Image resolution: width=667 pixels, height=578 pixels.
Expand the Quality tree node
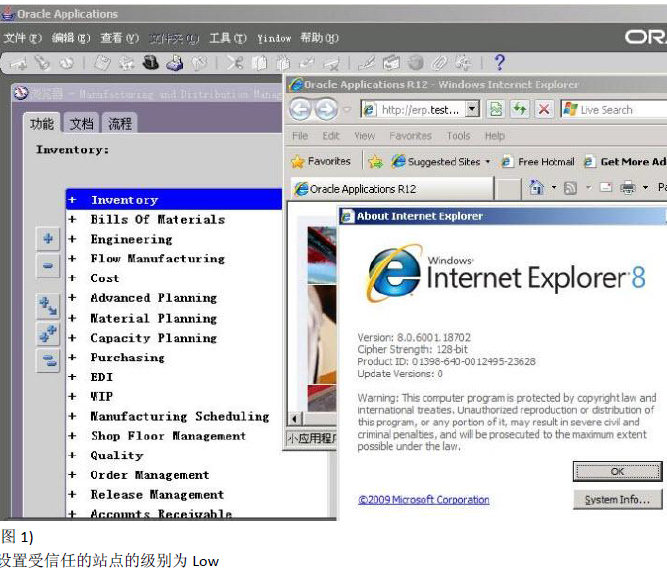click(x=72, y=455)
